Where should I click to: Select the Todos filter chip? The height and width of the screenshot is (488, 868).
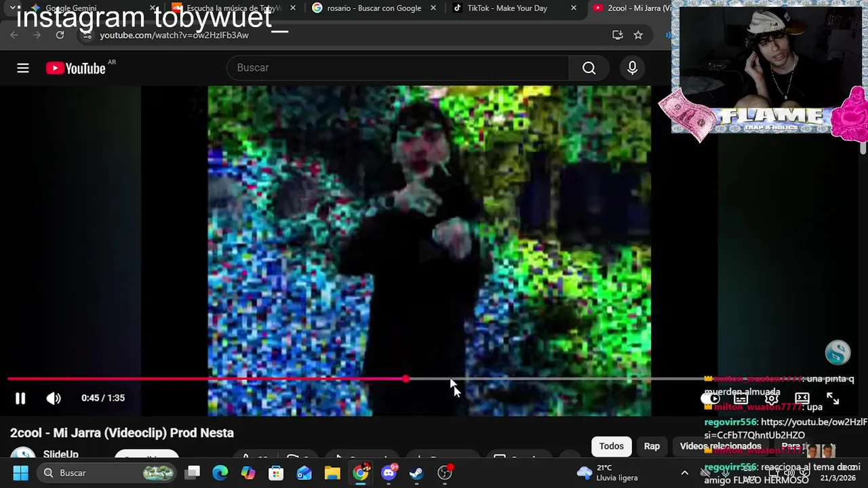pos(611,446)
